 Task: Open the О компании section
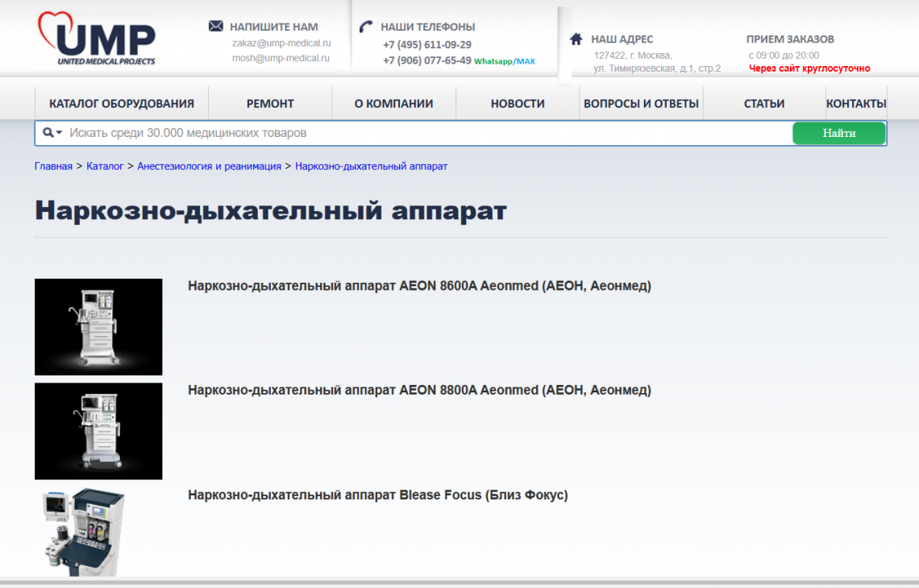click(393, 103)
